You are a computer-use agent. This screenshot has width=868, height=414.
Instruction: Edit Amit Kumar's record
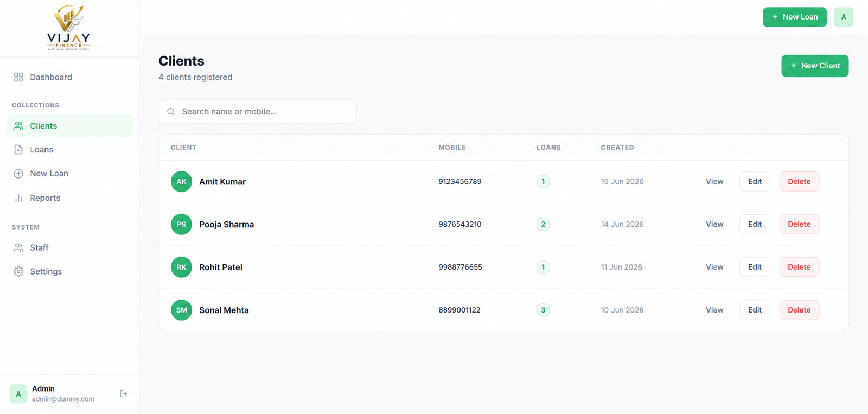755,181
